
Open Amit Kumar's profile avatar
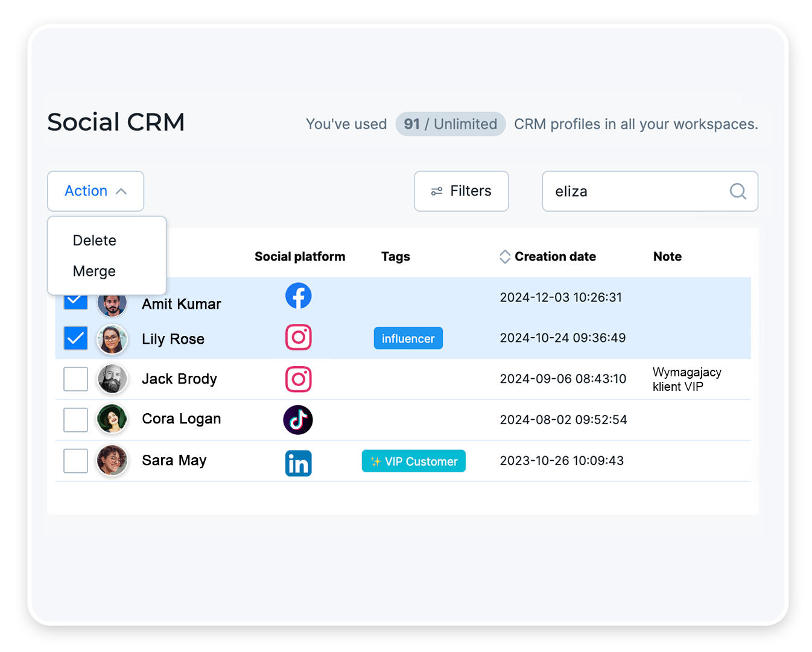point(112,303)
